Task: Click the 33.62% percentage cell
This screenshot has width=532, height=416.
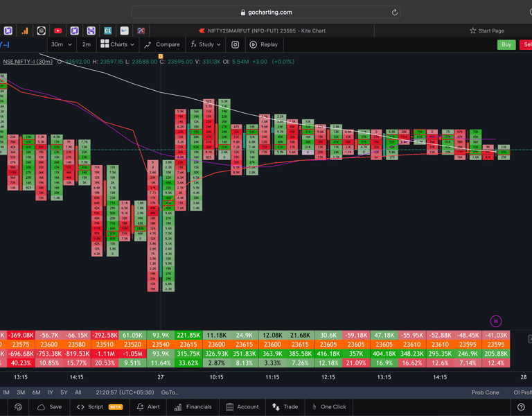Action: pyautogui.click(x=188, y=363)
